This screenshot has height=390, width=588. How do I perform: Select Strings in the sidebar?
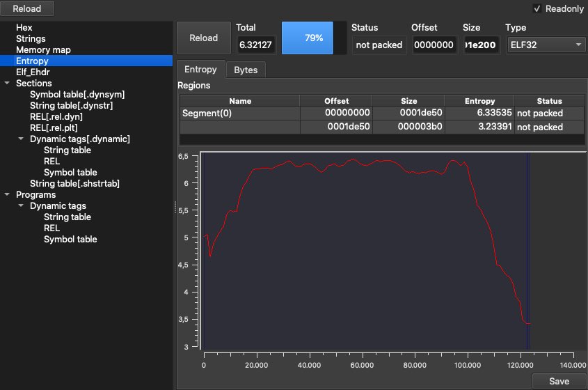tap(31, 39)
